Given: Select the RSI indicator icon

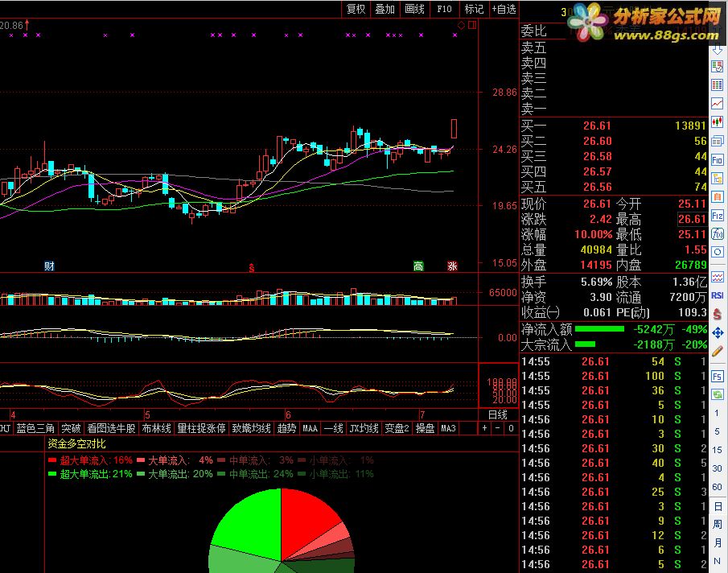Looking at the screenshot, I should [718, 295].
